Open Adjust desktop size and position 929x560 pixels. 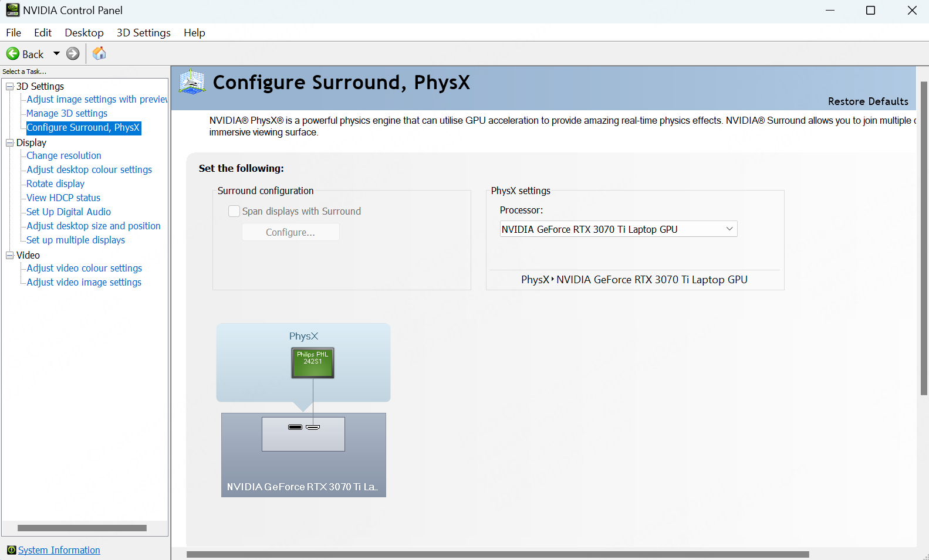[93, 226]
